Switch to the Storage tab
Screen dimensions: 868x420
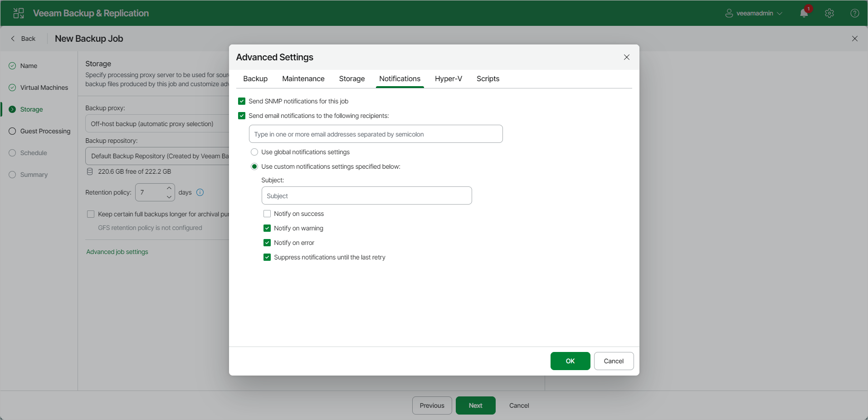tap(352, 78)
